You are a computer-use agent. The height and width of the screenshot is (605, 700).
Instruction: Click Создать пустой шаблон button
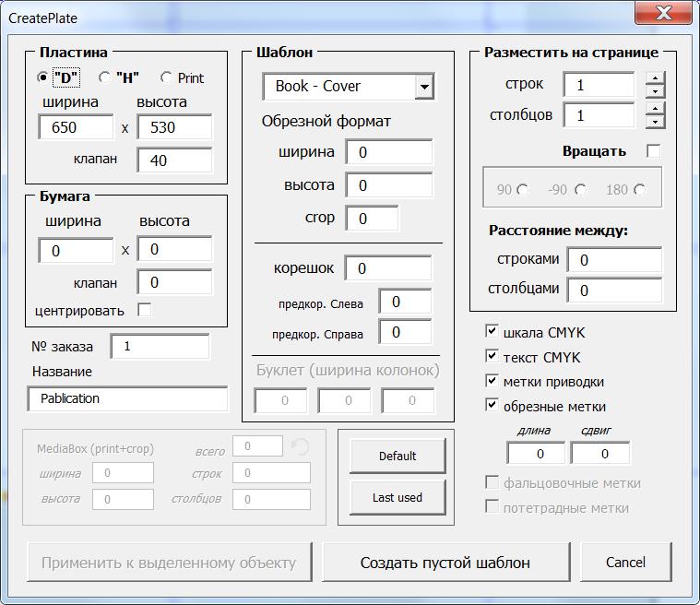[x=445, y=563]
